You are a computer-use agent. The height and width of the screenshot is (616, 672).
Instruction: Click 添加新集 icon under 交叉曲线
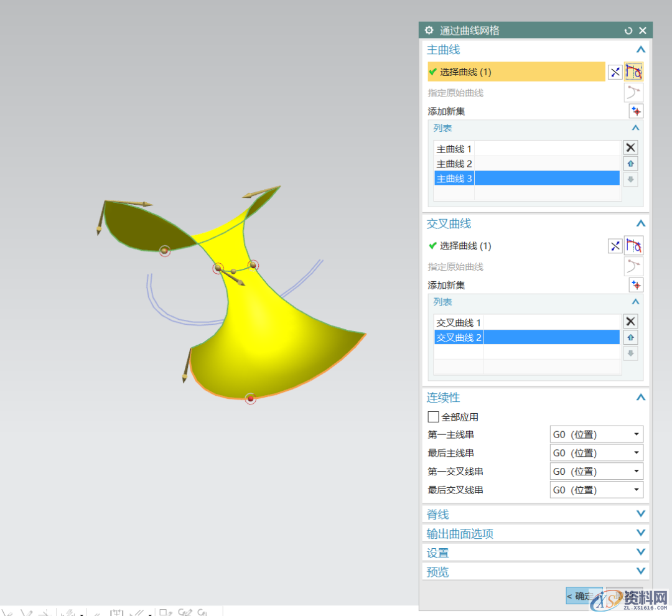point(635,285)
